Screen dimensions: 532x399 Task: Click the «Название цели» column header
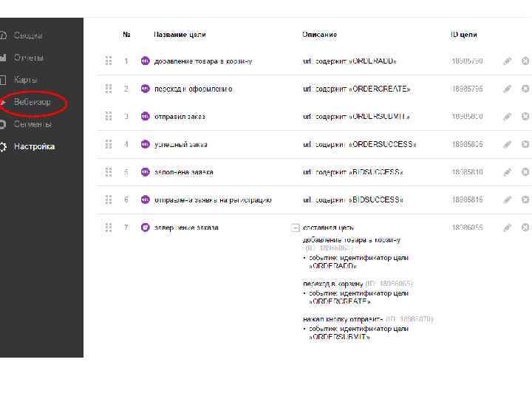pos(180,35)
